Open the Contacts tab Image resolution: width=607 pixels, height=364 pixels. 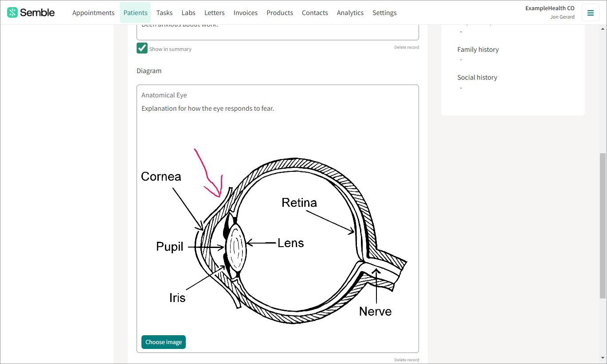point(315,13)
